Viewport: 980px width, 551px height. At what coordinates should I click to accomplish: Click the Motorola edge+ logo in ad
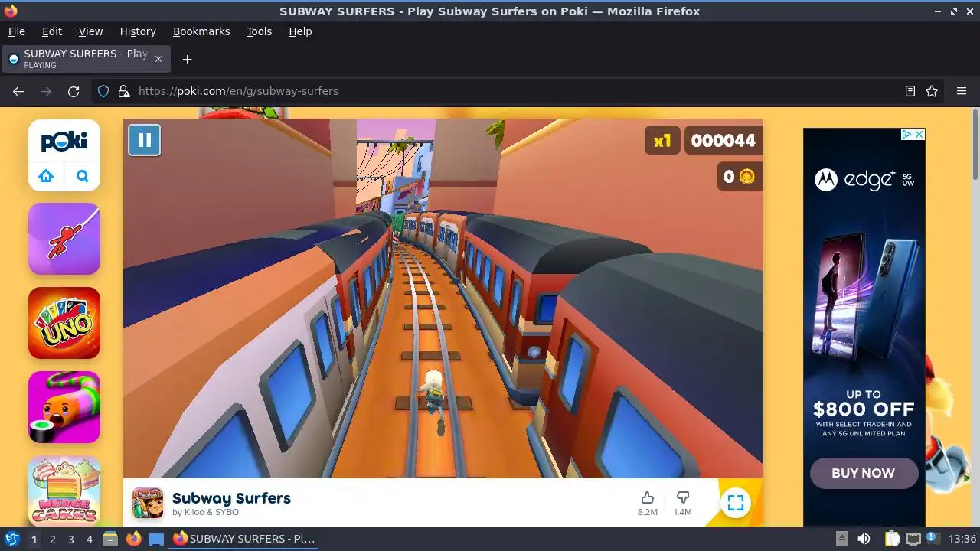click(x=864, y=180)
